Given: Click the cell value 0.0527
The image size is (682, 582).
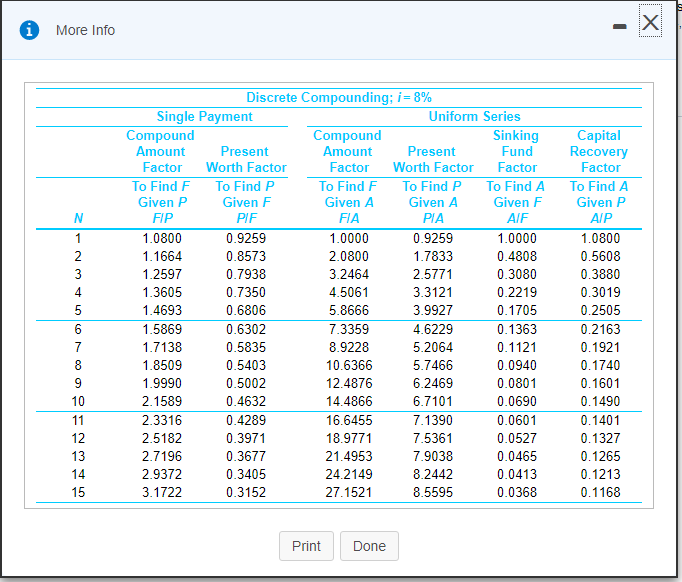Looking at the screenshot, I should click(517, 438).
